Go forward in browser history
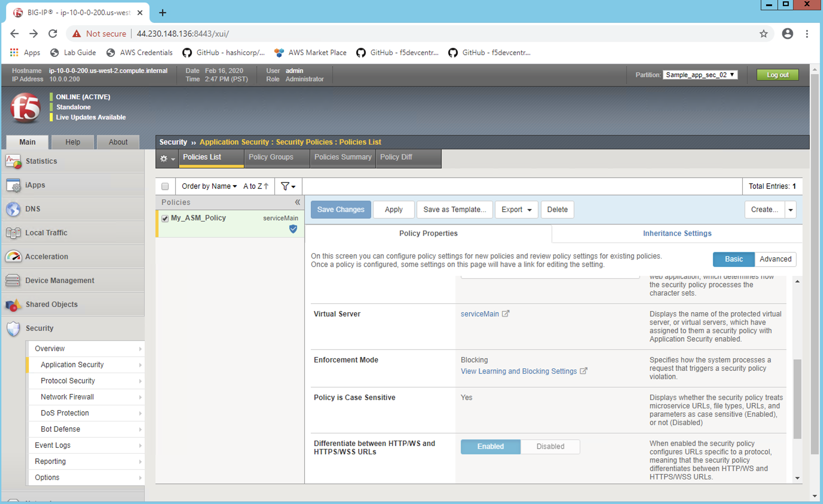The image size is (823, 504). coord(33,34)
